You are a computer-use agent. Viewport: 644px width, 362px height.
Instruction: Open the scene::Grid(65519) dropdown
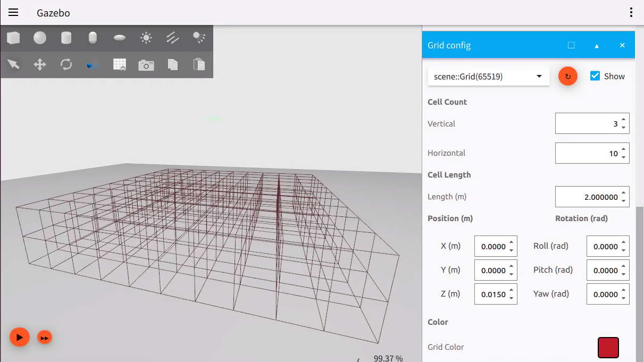coord(488,77)
